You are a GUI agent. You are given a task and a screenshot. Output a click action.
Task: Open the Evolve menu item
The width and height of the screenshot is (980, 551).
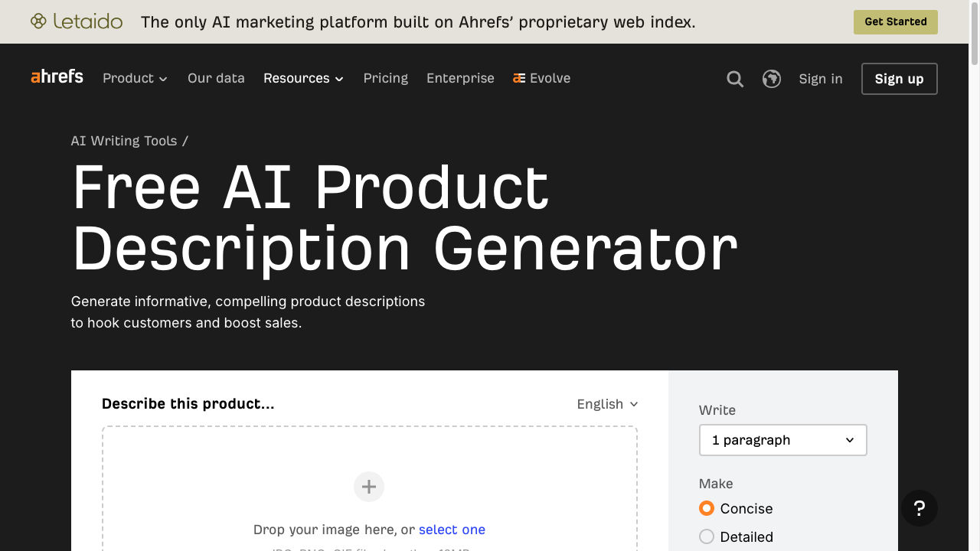tap(541, 78)
